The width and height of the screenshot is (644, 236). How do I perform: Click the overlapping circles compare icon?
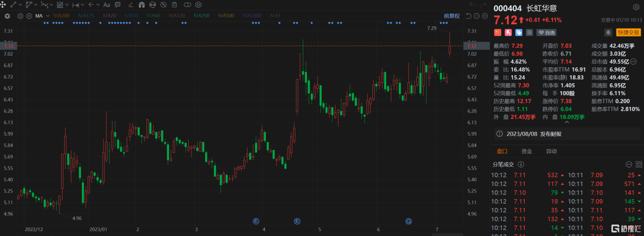pyautogui.click(x=188, y=5)
